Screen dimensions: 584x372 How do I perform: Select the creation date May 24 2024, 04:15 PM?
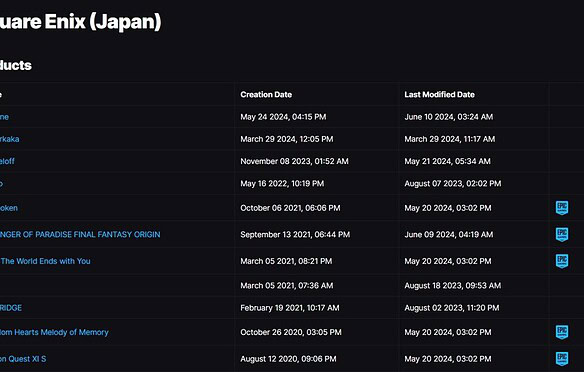283,117
